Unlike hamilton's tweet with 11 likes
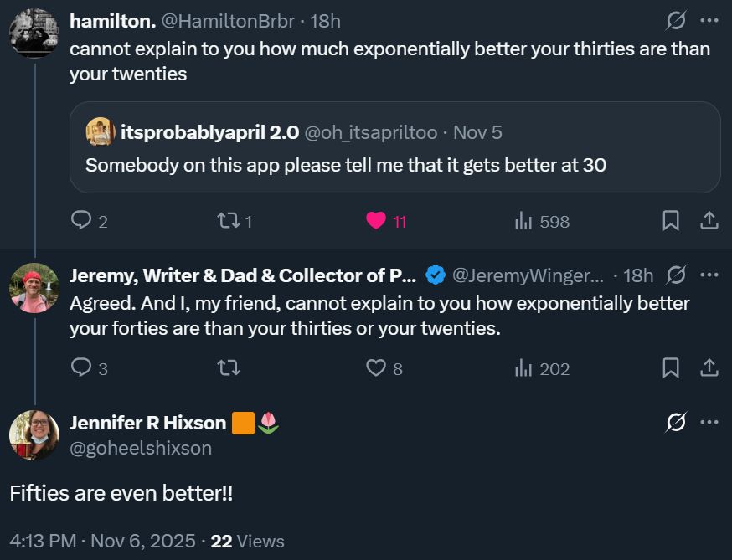The width and height of the screenshot is (732, 560). pyautogui.click(x=376, y=220)
